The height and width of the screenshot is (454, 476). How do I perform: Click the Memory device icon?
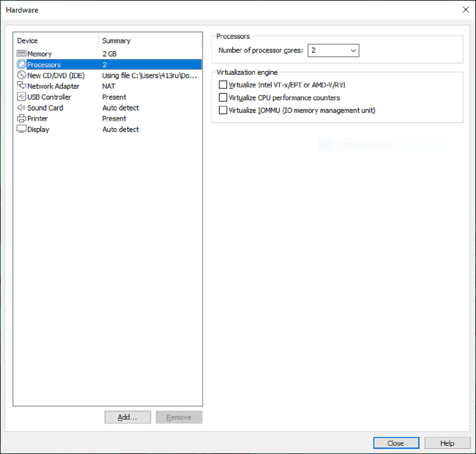point(21,53)
